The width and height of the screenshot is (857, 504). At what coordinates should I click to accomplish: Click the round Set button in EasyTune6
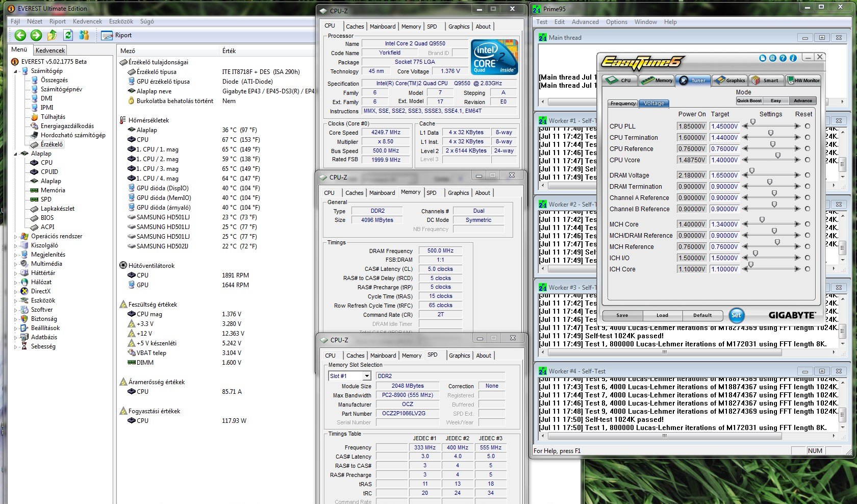pyautogui.click(x=736, y=315)
